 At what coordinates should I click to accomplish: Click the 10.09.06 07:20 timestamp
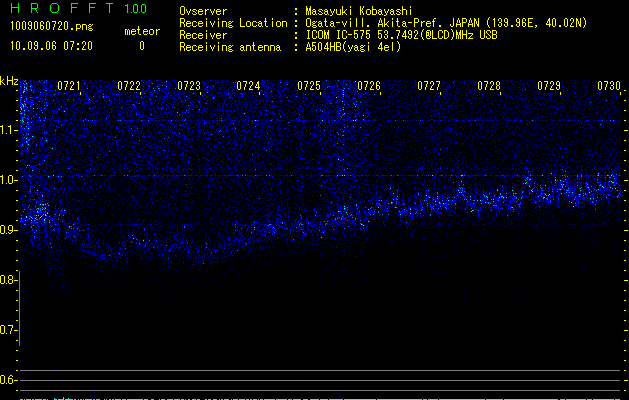pos(51,46)
